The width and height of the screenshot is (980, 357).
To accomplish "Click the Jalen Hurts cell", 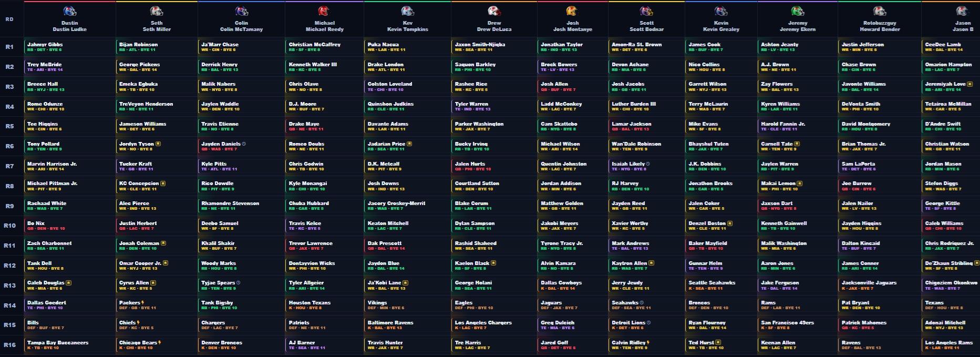I will click(493, 166).
